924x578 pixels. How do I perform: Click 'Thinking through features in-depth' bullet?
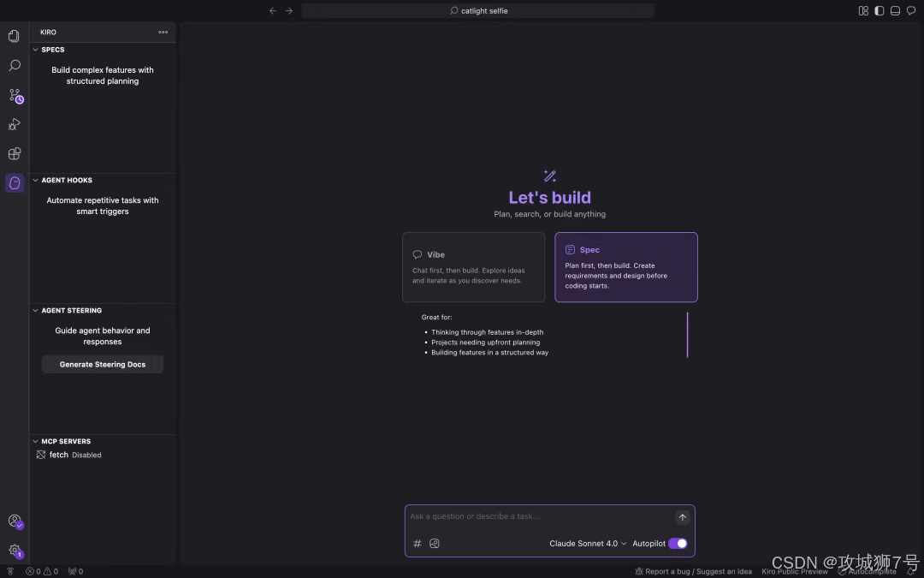pyautogui.click(x=488, y=332)
